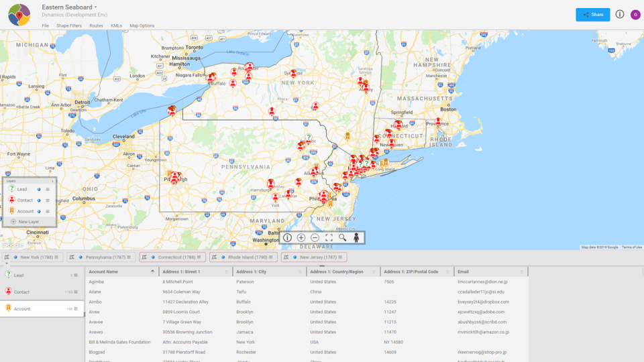Viewport: 644px width, 362px height.
Task: Click the shape icon on Connecticut chip
Action: [144, 257]
